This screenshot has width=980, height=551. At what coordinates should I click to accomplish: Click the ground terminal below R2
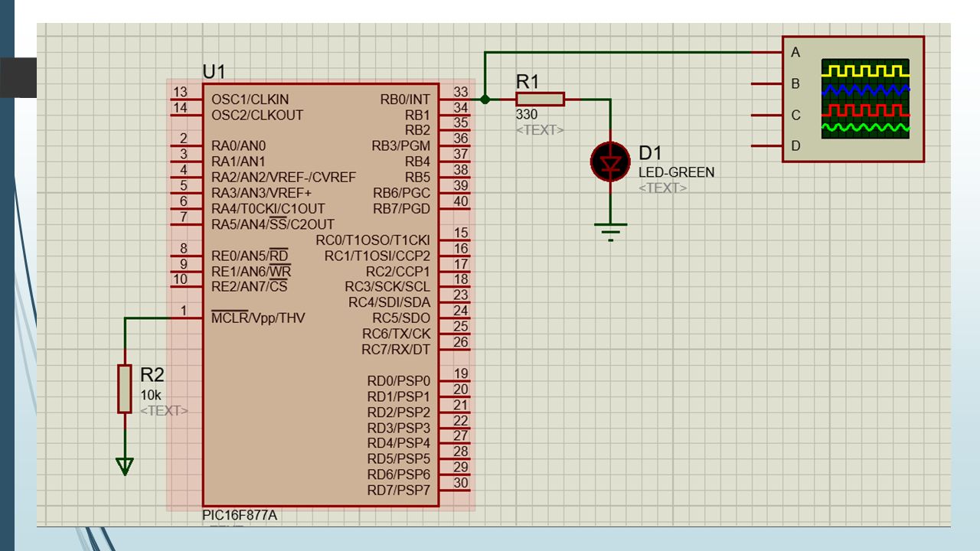coord(124,466)
